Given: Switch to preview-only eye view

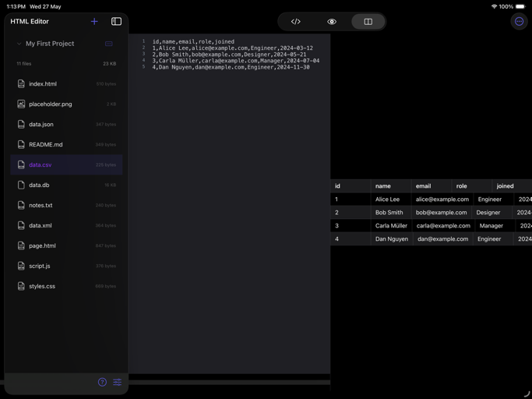Looking at the screenshot, I should (x=332, y=22).
